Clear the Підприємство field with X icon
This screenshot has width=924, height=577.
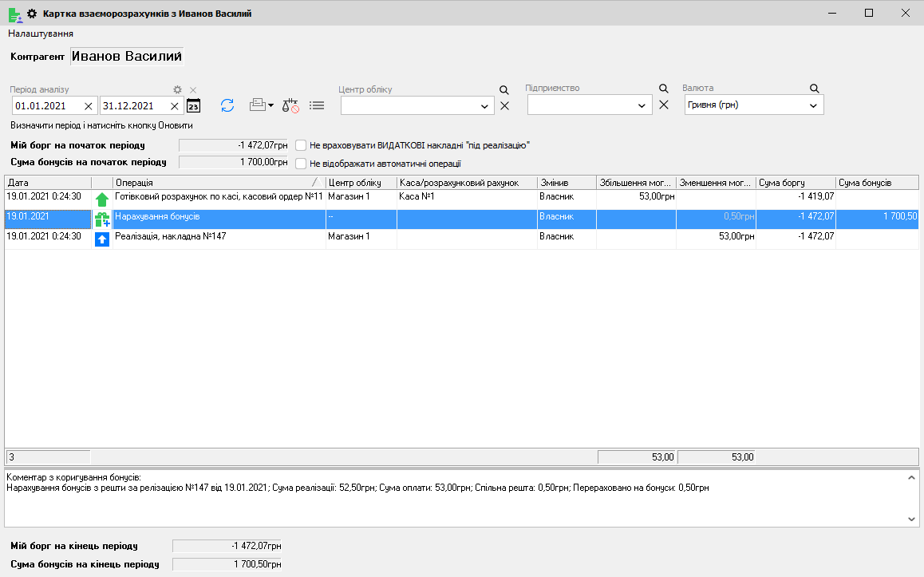point(663,105)
